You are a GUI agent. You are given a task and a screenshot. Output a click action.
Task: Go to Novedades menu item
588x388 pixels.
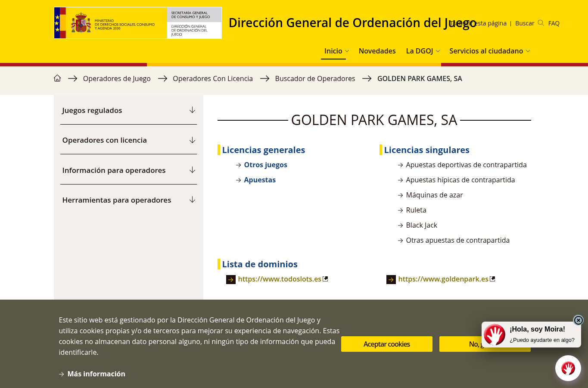(x=377, y=51)
